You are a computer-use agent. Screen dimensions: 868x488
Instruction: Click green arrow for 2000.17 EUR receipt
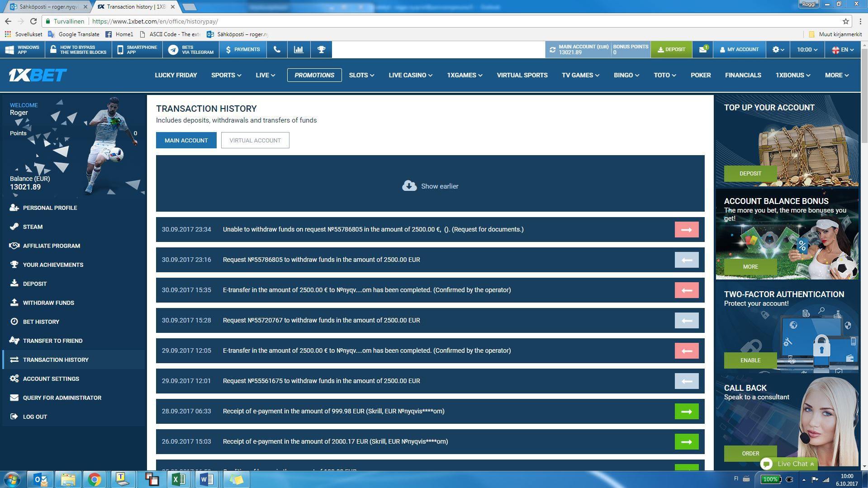click(687, 441)
